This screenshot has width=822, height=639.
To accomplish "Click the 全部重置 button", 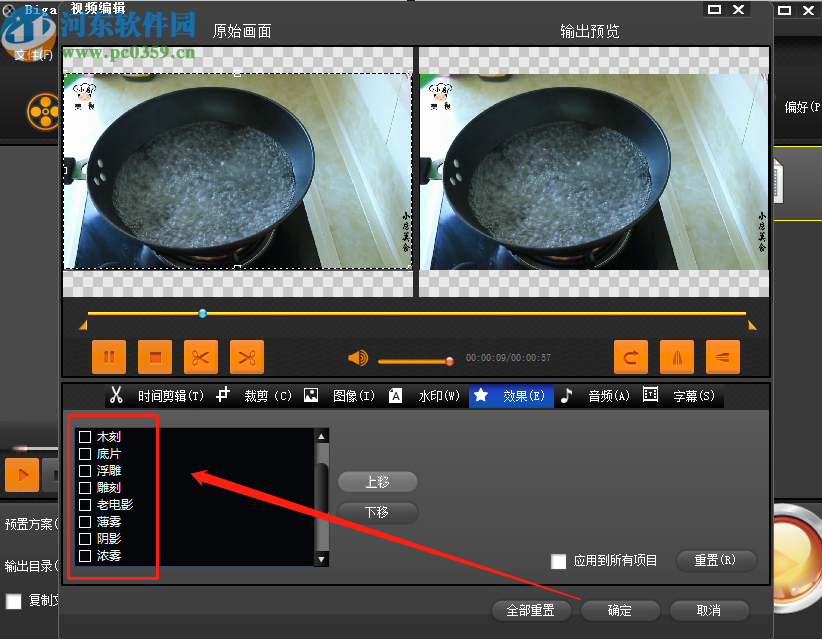I will click(x=531, y=611).
